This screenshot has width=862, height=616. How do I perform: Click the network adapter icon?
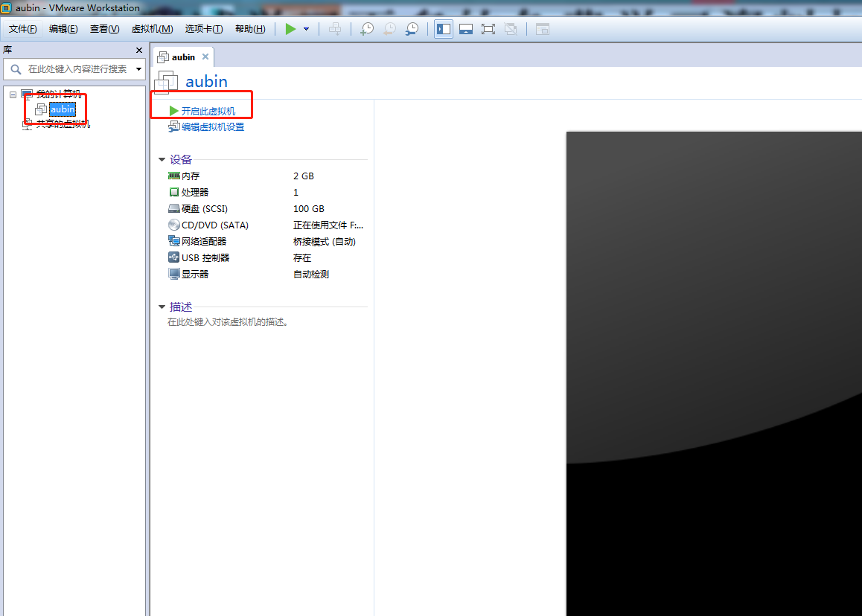tap(173, 241)
